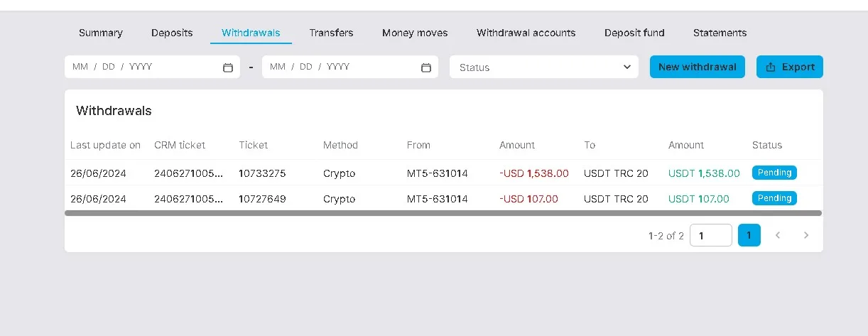Switch to the Deposits tab

pos(172,33)
